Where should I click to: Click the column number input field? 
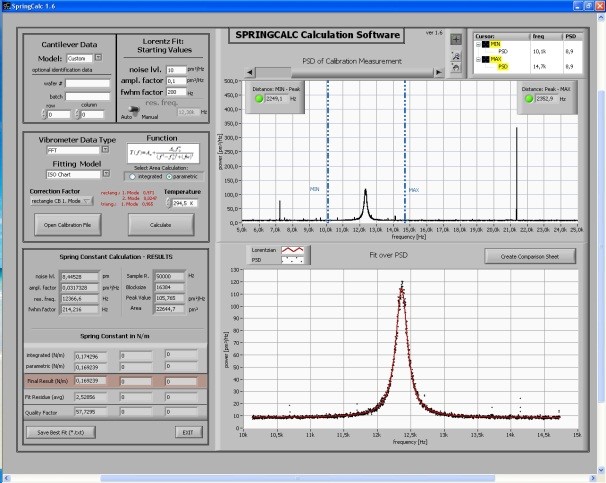92,115
